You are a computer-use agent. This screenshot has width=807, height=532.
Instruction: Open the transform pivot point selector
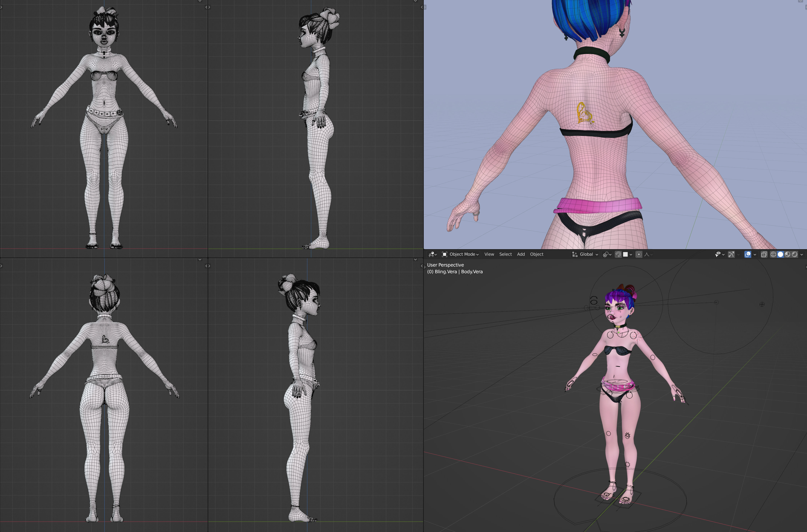click(x=607, y=255)
